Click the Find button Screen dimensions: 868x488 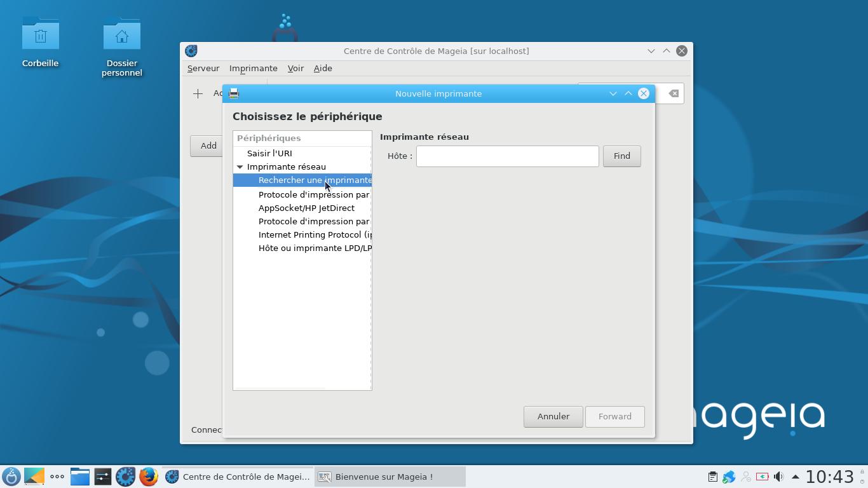click(x=622, y=156)
